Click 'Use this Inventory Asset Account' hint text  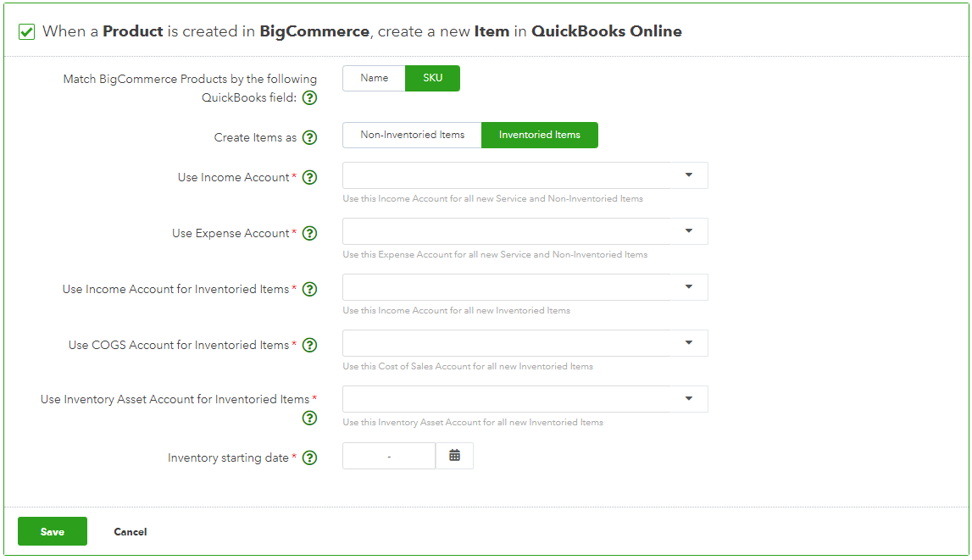pos(473,423)
